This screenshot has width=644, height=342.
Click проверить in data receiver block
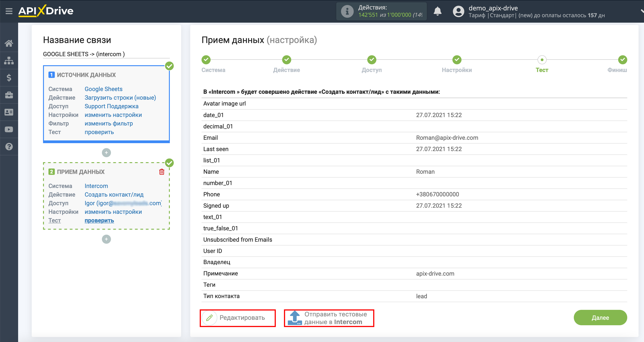click(99, 221)
